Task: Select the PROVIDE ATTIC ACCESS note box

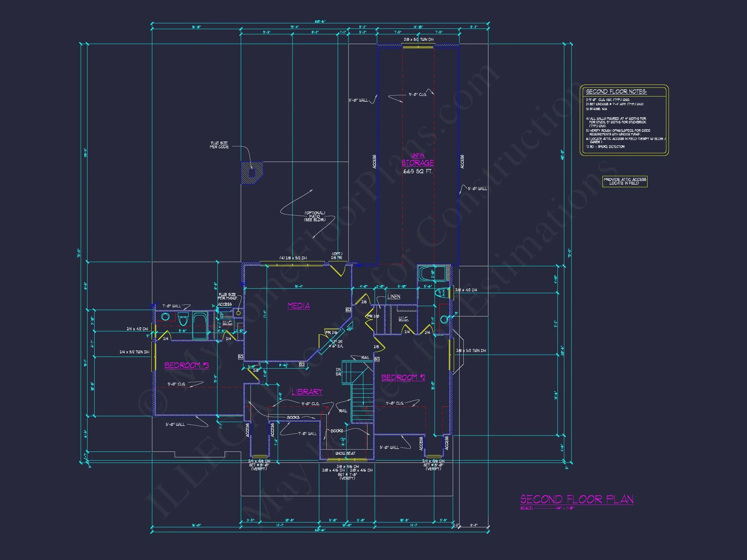Action: pyautogui.click(x=625, y=181)
